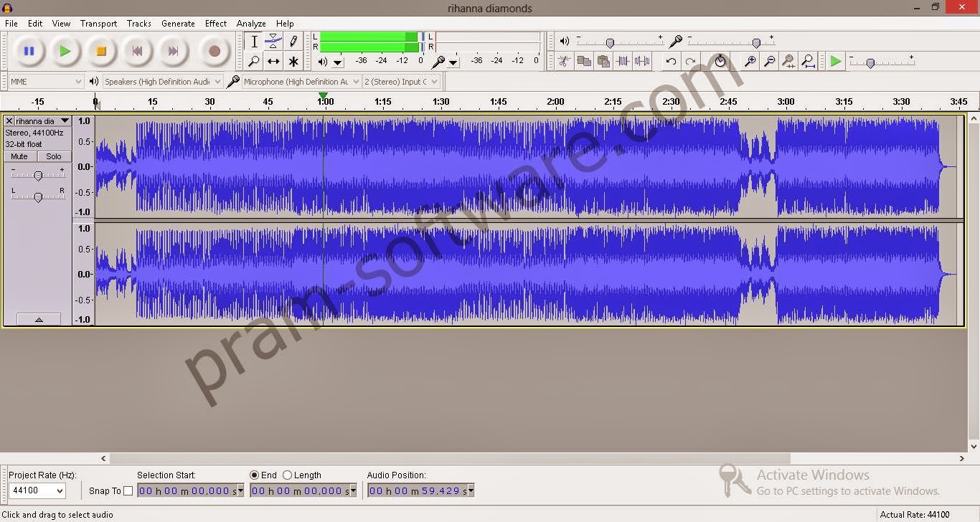This screenshot has height=522, width=980.
Task: Adjust the track gain slider
Action: coord(38,175)
